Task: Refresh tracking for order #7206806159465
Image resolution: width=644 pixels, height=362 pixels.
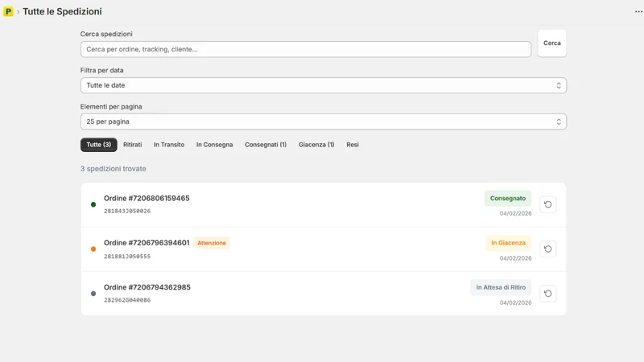Action: 548,204
